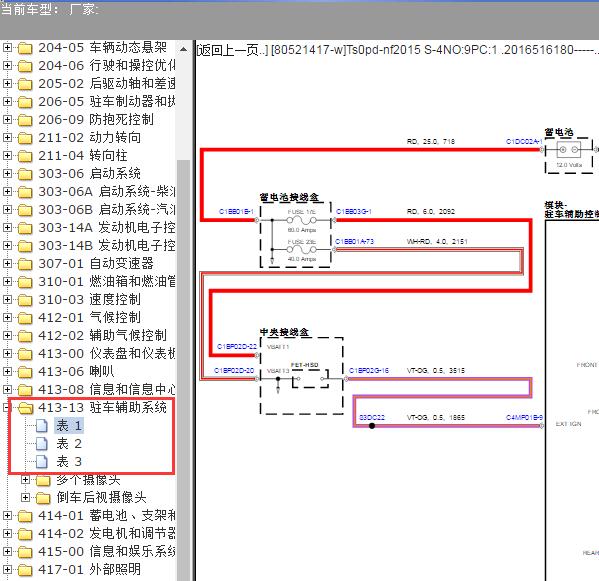Select the 413-06 喇叭 tree item
The image size is (599, 581).
point(76,371)
